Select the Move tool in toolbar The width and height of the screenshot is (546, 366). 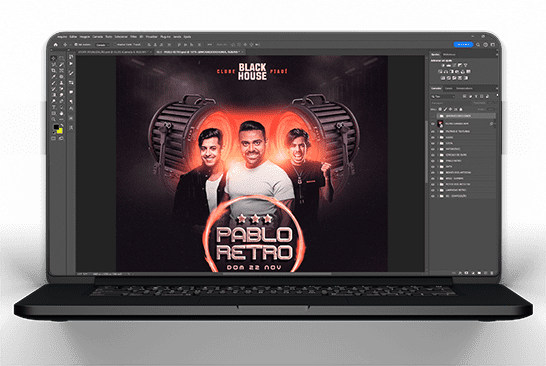[x=53, y=59]
